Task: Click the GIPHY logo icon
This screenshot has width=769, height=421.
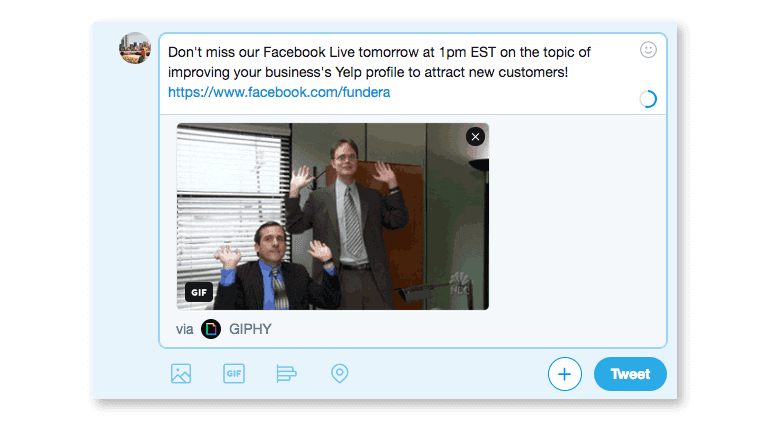Action: (x=211, y=329)
